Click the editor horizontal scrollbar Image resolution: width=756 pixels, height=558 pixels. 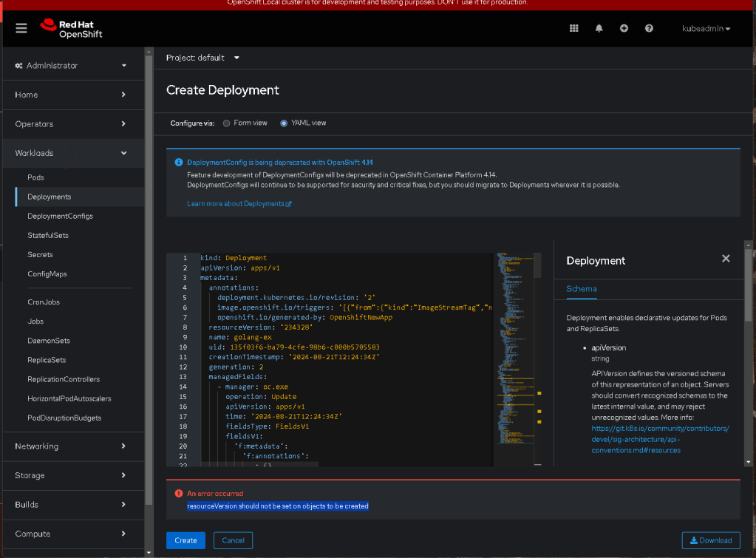tap(259, 464)
